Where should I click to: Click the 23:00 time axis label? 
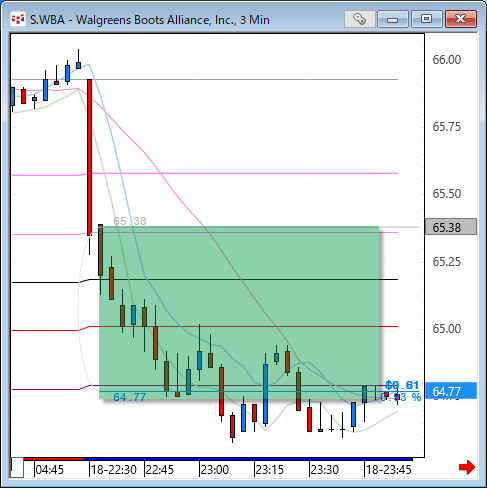pyautogui.click(x=215, y=470)
